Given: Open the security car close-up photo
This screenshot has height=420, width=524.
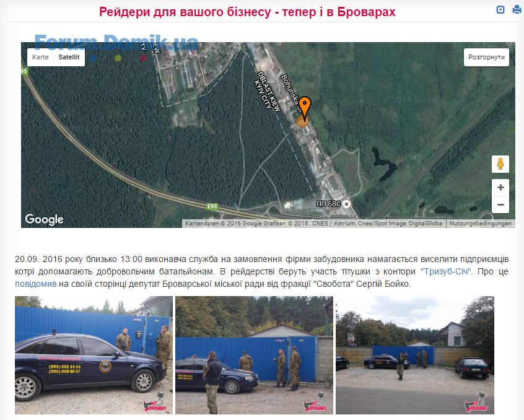Looking at the screenshot, I should coord(94,355).
